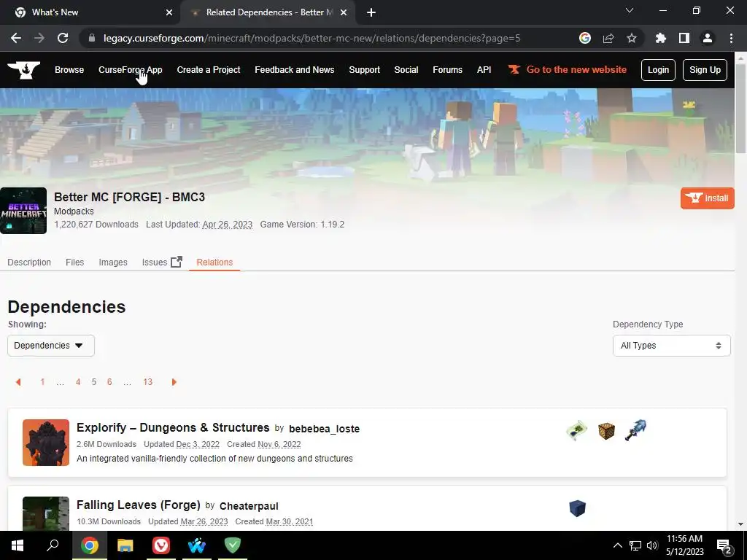Open the notification center icon
Image resolution: width=747 pixels, height=560 pixels.
pyautogui.click(x=724, y=545)
